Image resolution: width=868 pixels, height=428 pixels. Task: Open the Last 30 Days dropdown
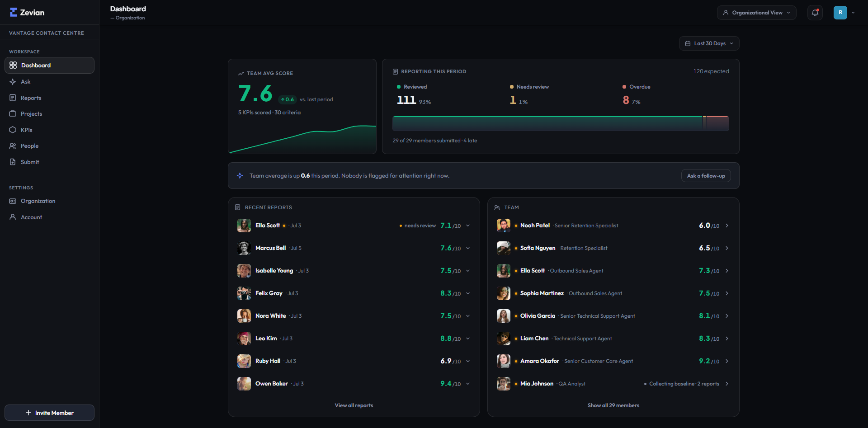(709, 43)
